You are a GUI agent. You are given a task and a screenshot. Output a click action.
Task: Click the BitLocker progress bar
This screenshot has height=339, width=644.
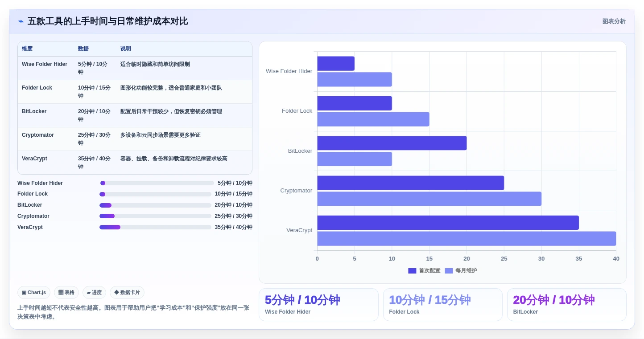click(x=155, y=205)
